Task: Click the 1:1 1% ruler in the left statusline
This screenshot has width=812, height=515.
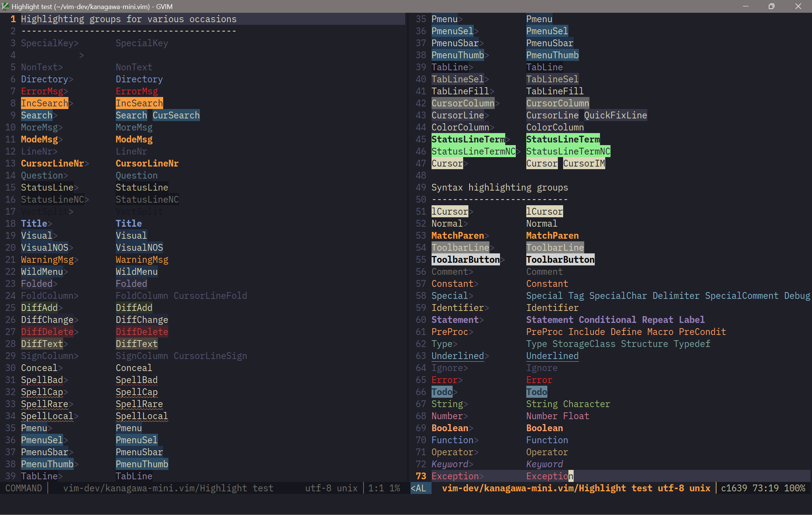Action: coord(383,488)
